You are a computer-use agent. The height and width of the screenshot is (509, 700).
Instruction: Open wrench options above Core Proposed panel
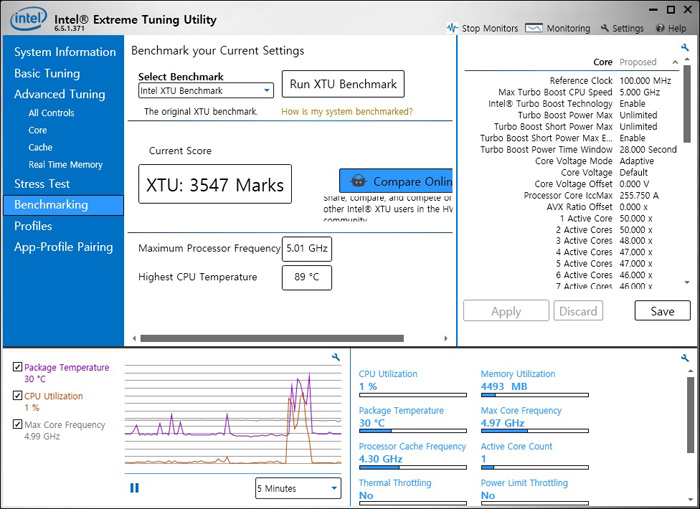(x=685, y=47)
